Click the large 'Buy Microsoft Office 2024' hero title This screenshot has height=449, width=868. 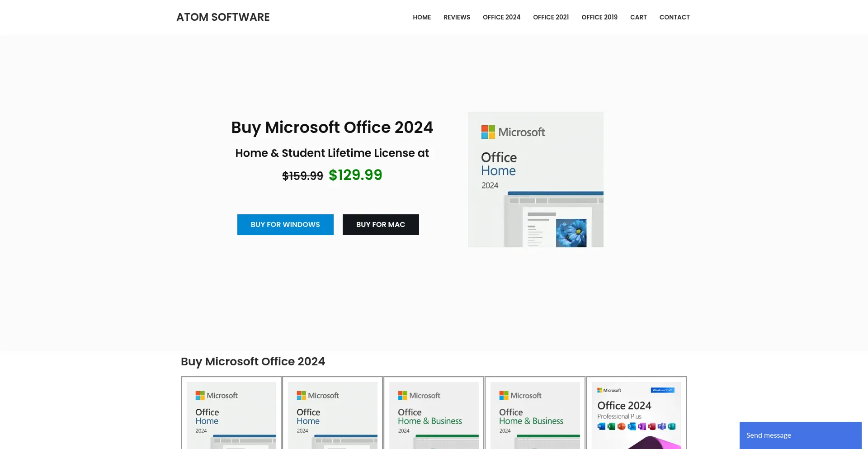point(332,128)
